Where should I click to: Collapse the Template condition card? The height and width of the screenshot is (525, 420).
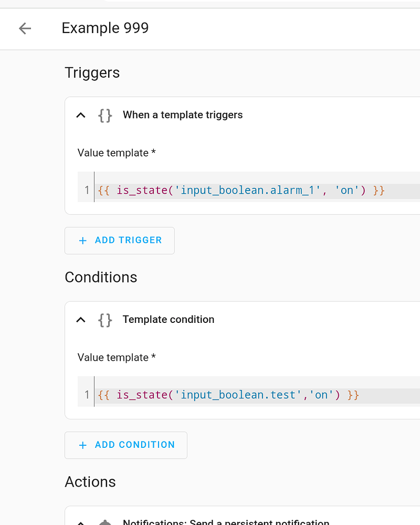(80, 320)
